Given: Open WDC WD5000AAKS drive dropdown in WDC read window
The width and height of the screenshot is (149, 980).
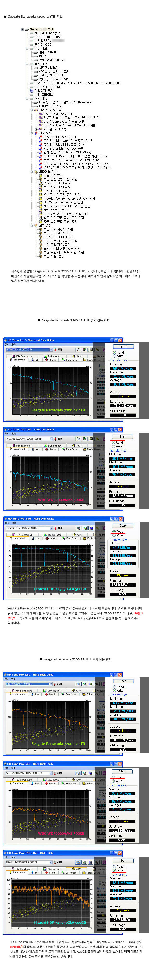Looking at the screenshot, I should pos(51,439).
